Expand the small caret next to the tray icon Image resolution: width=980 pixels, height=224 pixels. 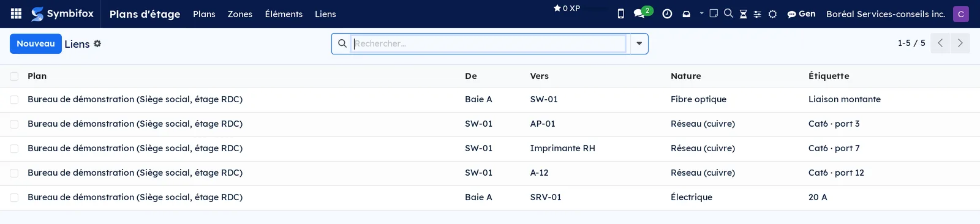pyautogui.click(x=701, y=13)
